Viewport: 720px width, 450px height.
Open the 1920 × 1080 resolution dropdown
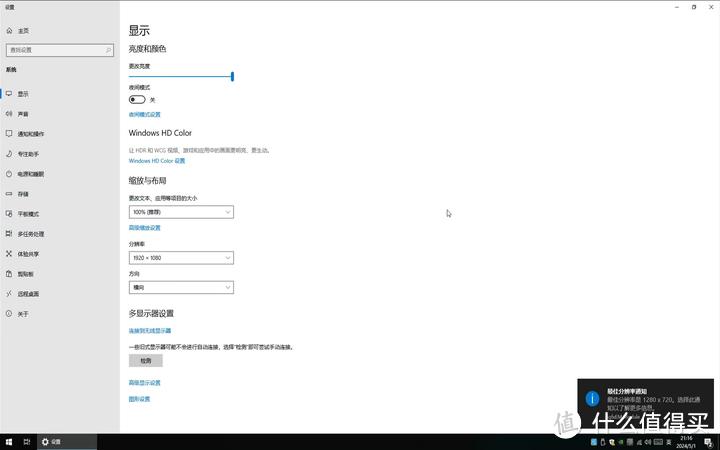coord(181,258)
